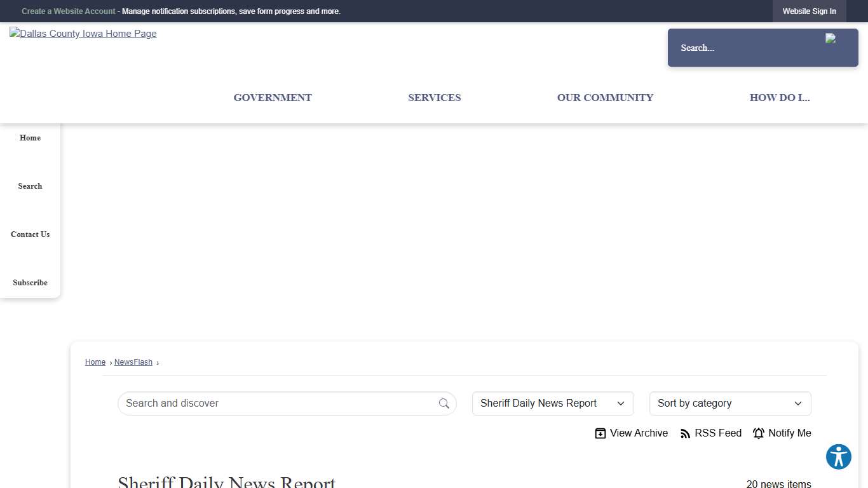868x488 pixels.
Task: Follow the Create a Website Account link
Action: (x=69, y=11)
